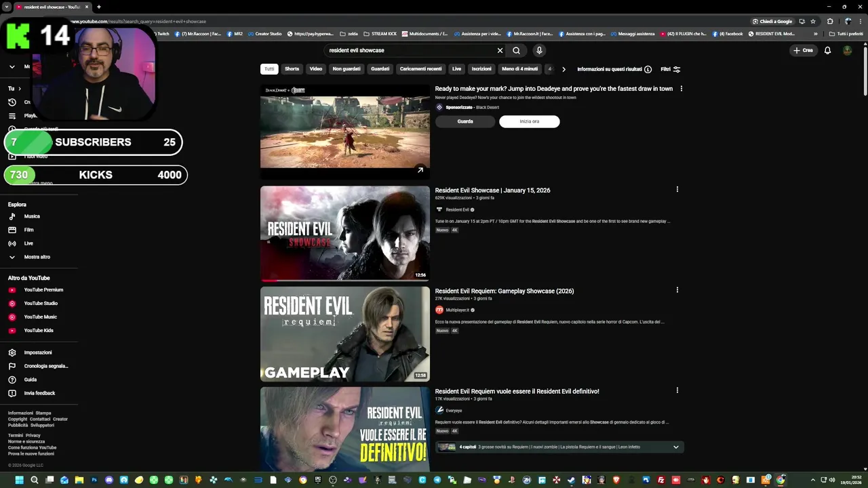Click the Requiem Gameplay video thumbnail

pyautogui.click(x=345, y=333)
